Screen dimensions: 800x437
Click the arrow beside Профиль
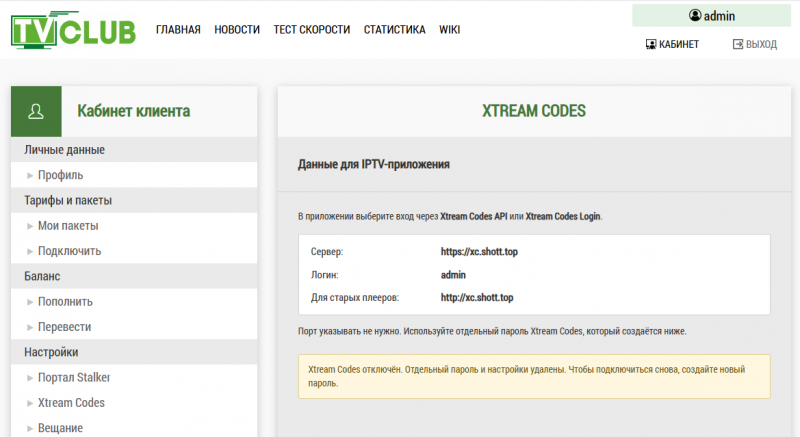30,175
